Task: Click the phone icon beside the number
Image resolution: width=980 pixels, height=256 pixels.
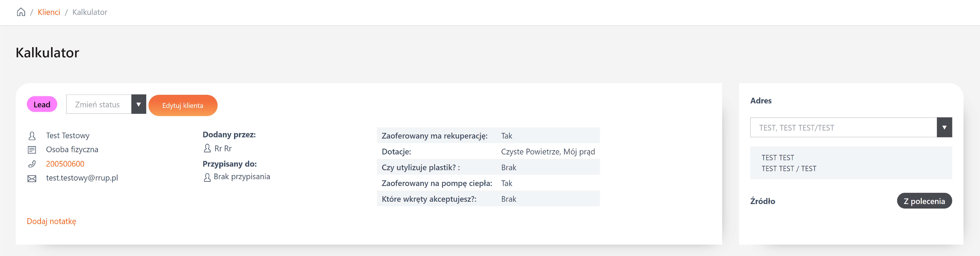Action: click(32, 164)
